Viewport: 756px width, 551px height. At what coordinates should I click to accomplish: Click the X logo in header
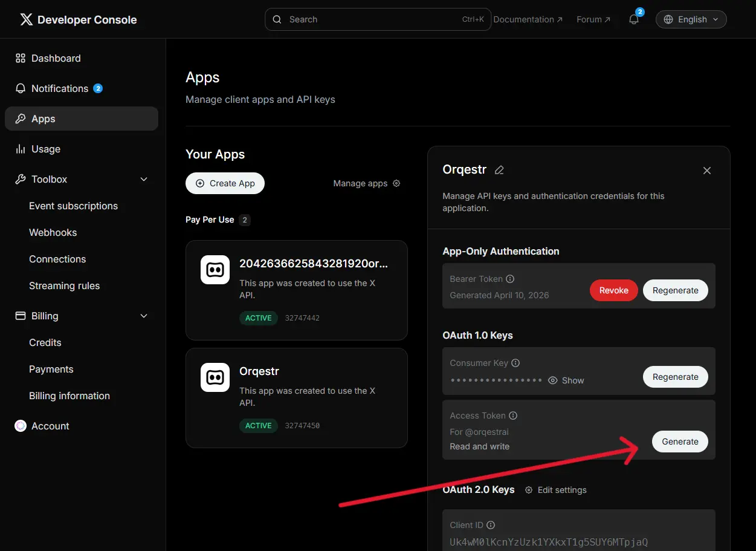(26, 19)
